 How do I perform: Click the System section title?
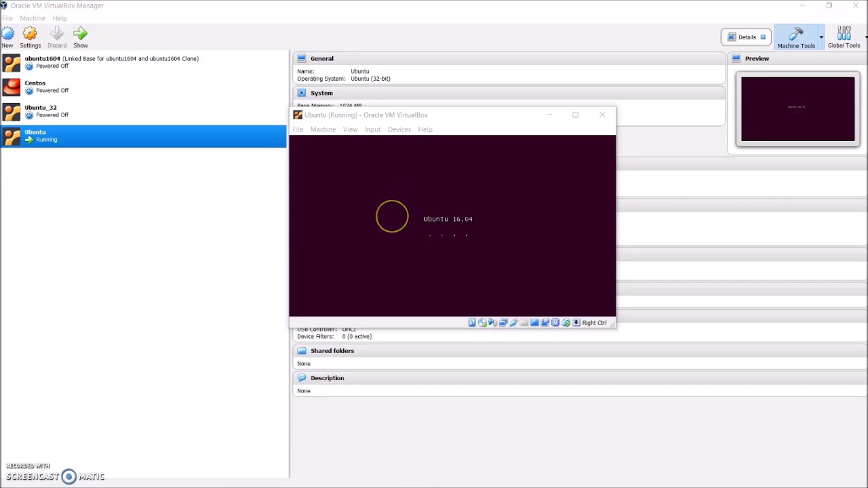click(321, 93)
